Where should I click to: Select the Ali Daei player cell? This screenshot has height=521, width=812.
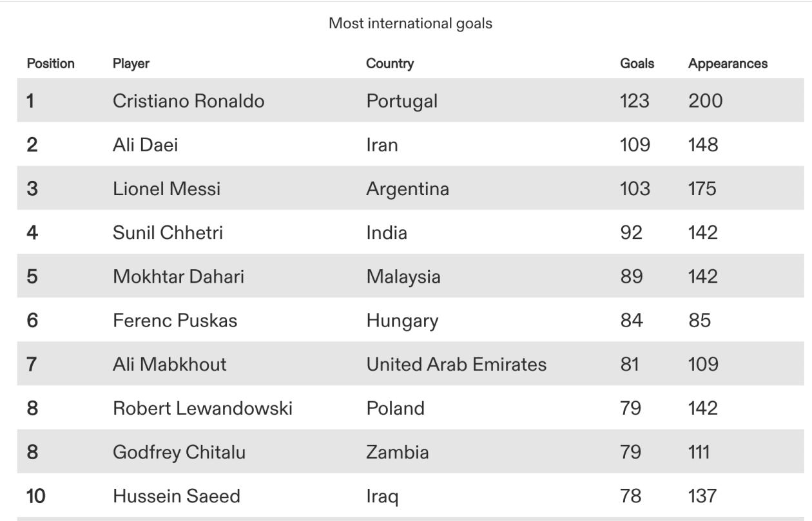(x=145, y=145)
